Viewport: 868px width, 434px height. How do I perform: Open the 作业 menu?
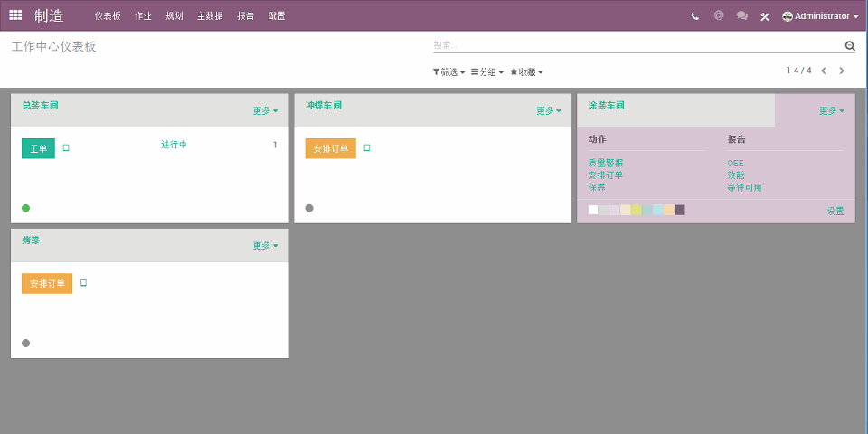coord(144,16)
